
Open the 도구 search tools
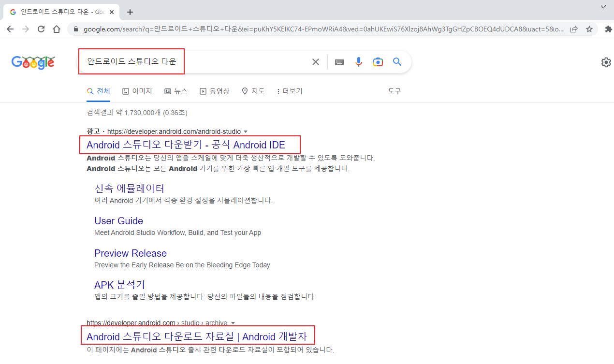(x=395, y=91)
